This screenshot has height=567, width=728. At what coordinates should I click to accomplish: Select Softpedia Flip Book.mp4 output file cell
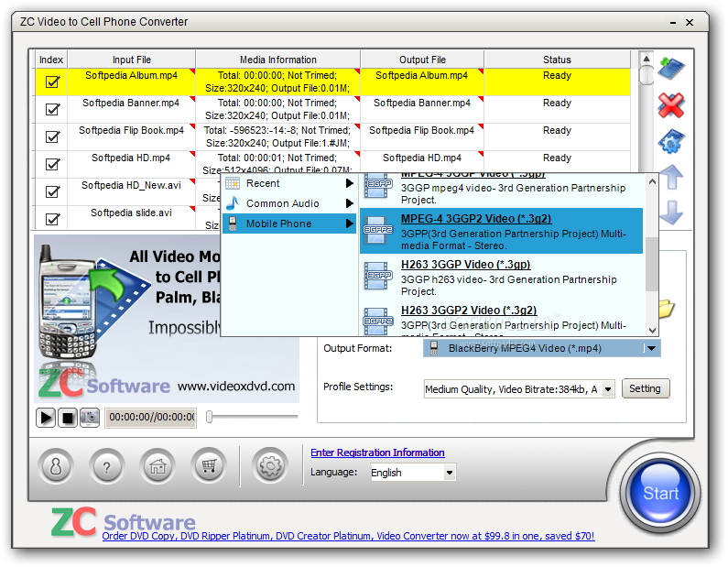coord(422,136)
